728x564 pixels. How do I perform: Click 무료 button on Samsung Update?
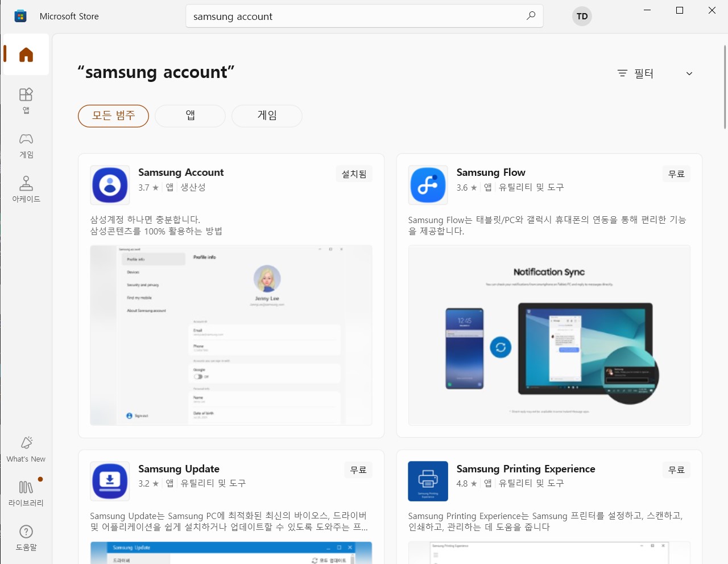click(358, 470)
